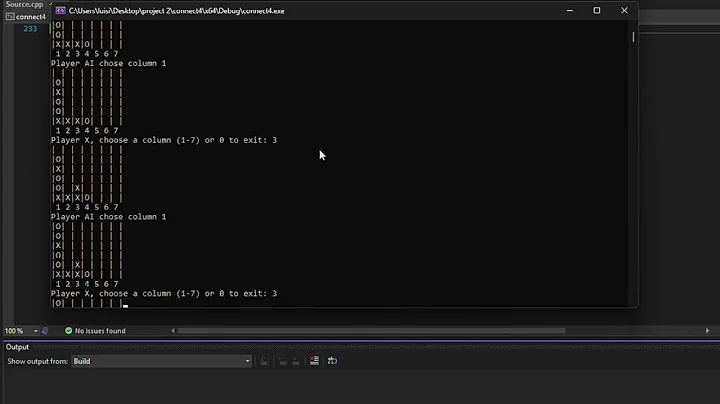Click the console window title bar icon

[x=61, y=11]
